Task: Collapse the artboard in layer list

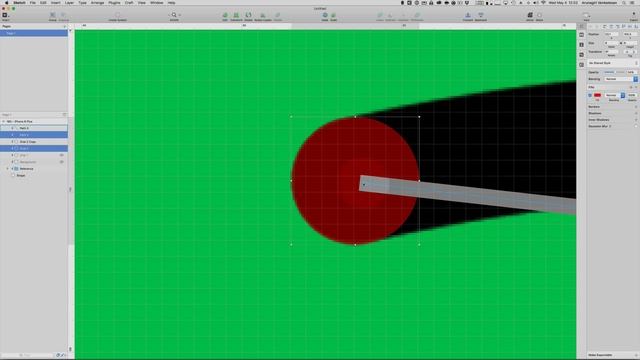Action: tap(4, 122)
